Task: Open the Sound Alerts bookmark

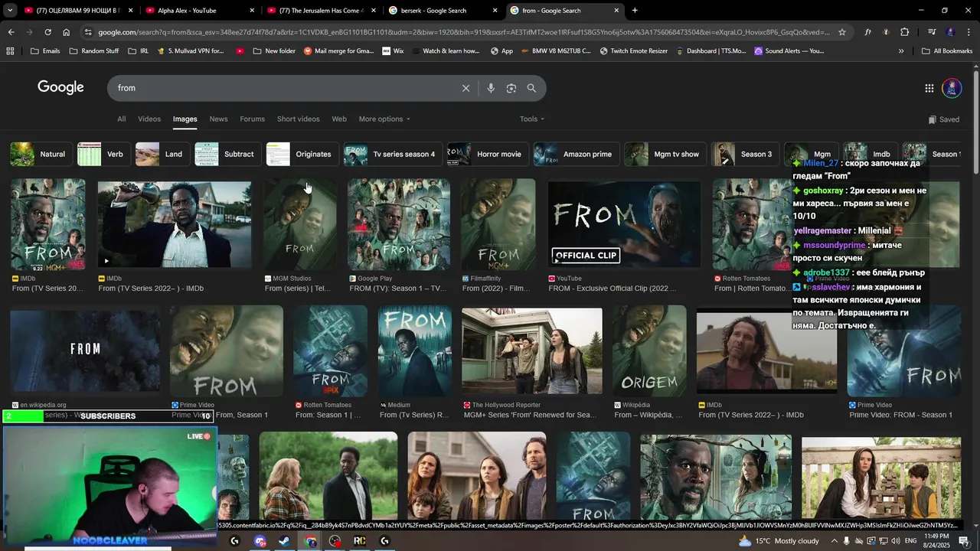Action: [x=789, y=51]
